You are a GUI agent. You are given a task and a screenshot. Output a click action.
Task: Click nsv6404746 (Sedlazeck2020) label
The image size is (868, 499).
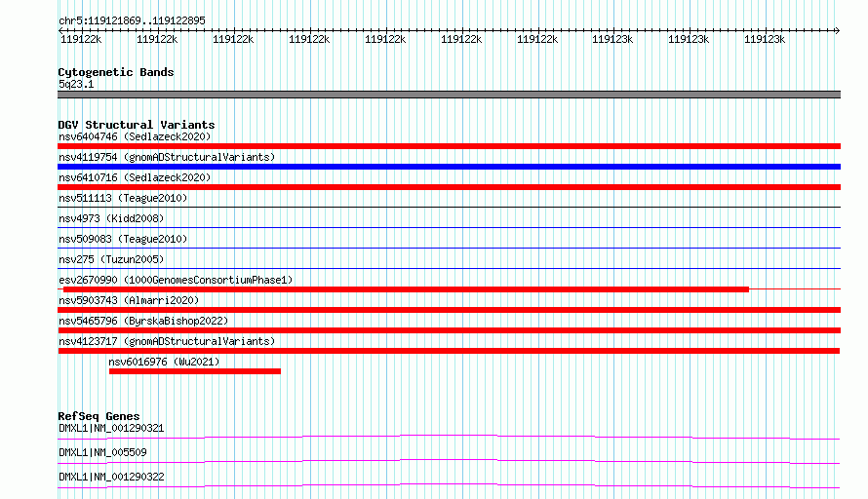[x=135, y=136]
